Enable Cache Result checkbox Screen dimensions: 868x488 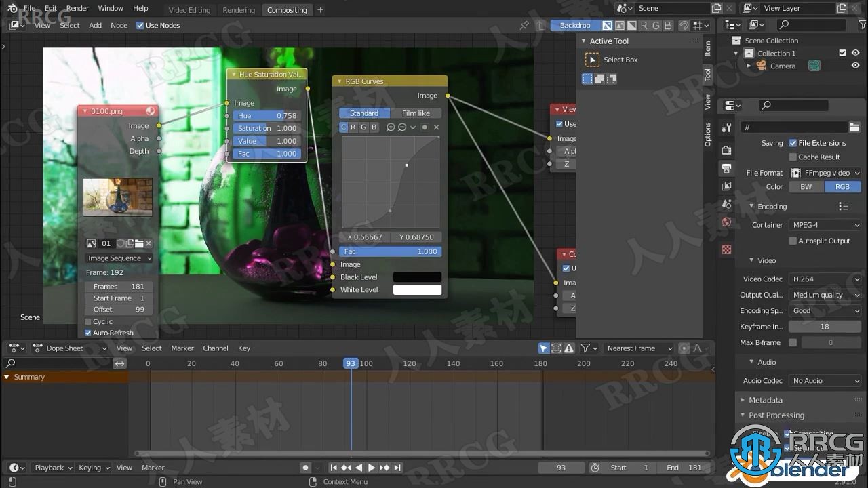[793, 157]
